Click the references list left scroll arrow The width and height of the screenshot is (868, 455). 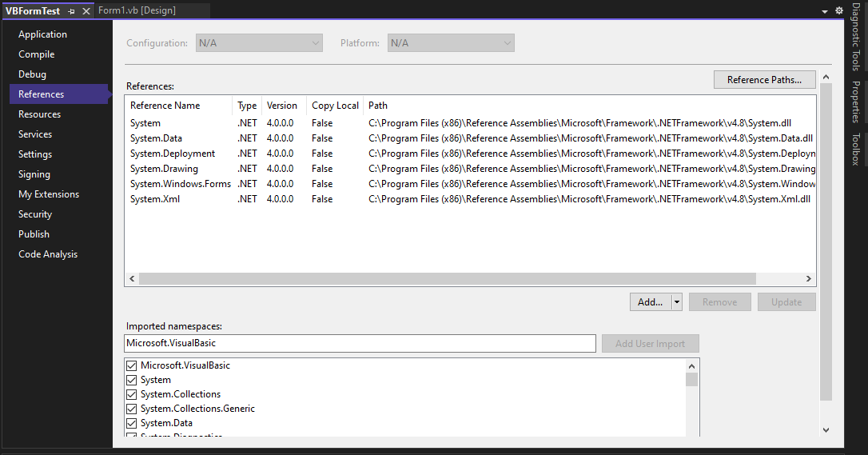(x=132, y=278)
